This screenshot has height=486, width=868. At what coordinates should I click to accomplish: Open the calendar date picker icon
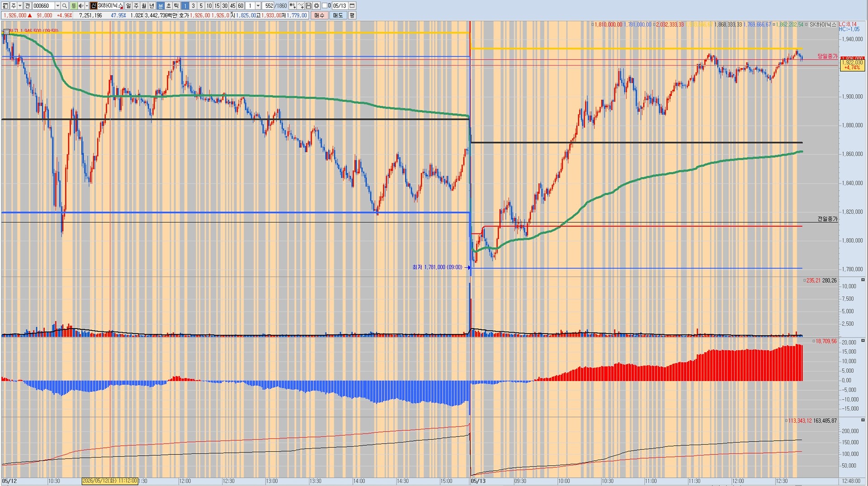coord(352,6)
